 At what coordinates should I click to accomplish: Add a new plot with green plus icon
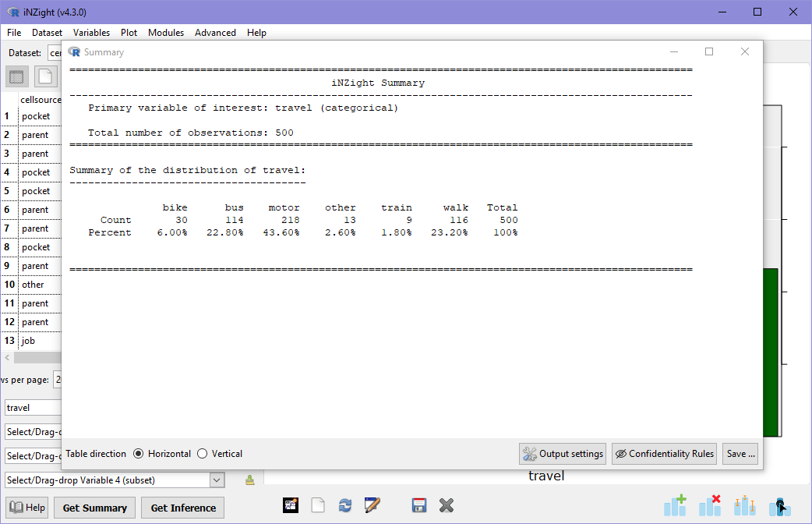(675, 505)
